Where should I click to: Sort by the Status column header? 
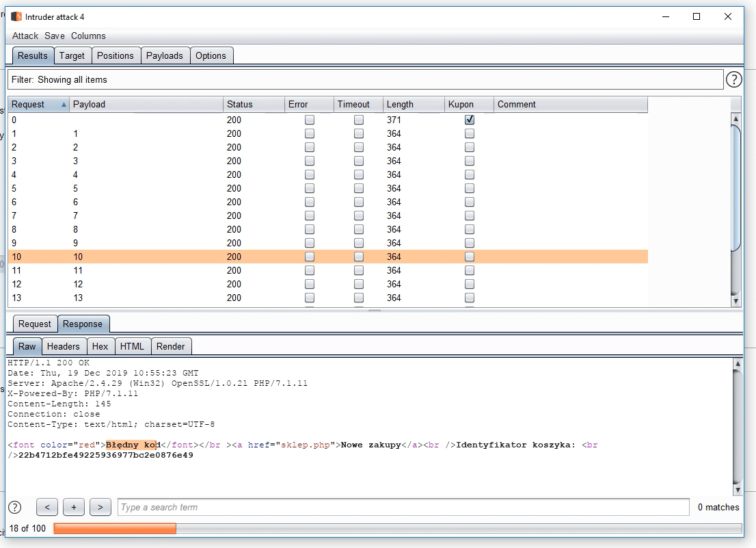(x=254, y=104)
